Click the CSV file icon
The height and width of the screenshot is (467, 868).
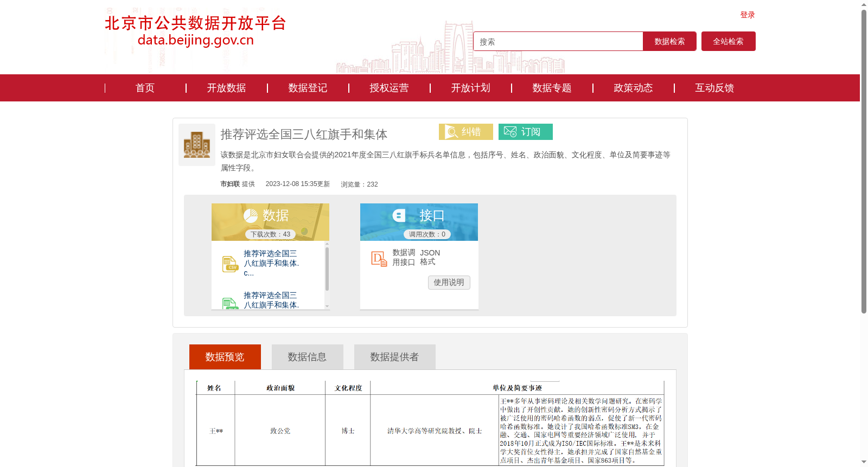[x=230, y=264]
